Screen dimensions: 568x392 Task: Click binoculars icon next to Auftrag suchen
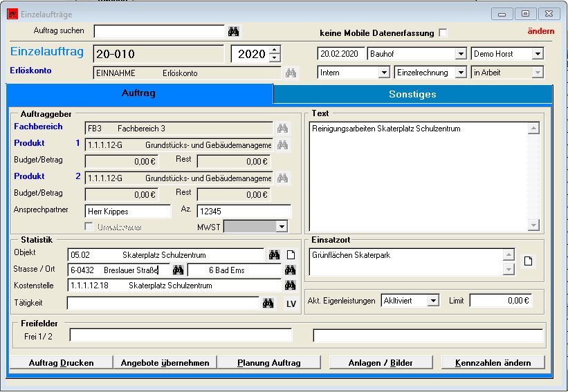pos(233,32)
